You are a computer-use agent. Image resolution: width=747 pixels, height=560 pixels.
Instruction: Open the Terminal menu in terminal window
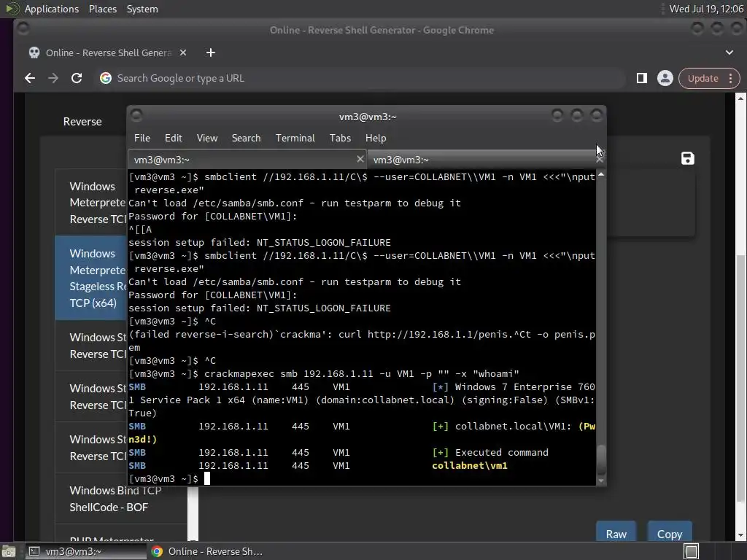pyautogui.click(x=295, y=138)
